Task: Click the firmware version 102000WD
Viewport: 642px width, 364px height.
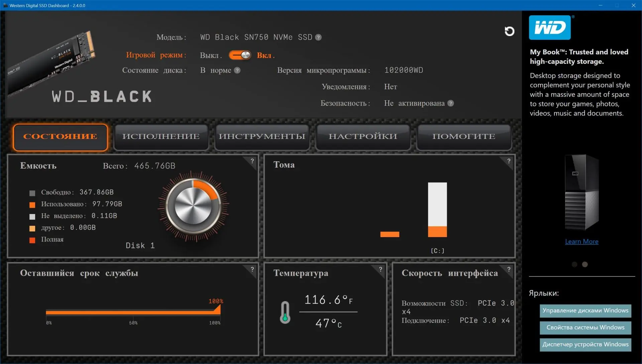Action: (404, 70)
